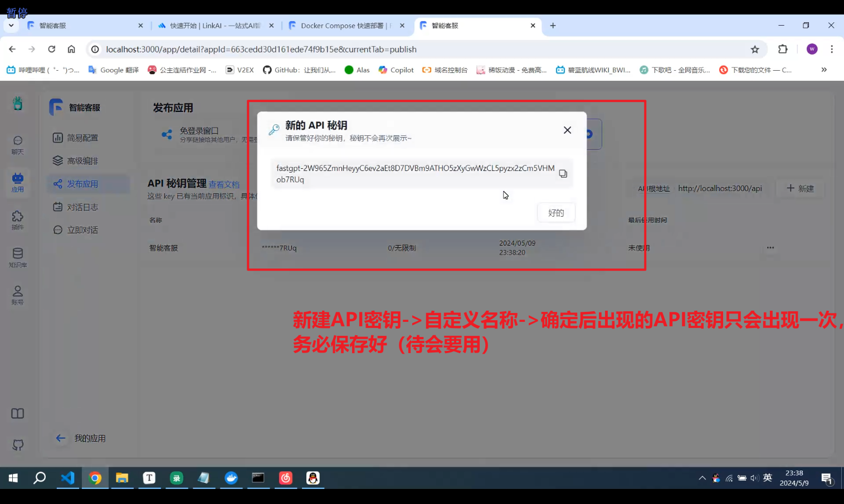The height and width of the screenshot is (504, 844).
Task: Expand the bookmarks overflow chevron
Action: coord(824,70)
